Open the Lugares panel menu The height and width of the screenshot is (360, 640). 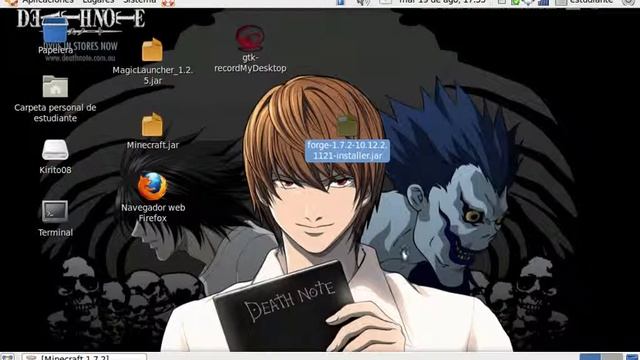pyautogui.click(x=98, y=2)
